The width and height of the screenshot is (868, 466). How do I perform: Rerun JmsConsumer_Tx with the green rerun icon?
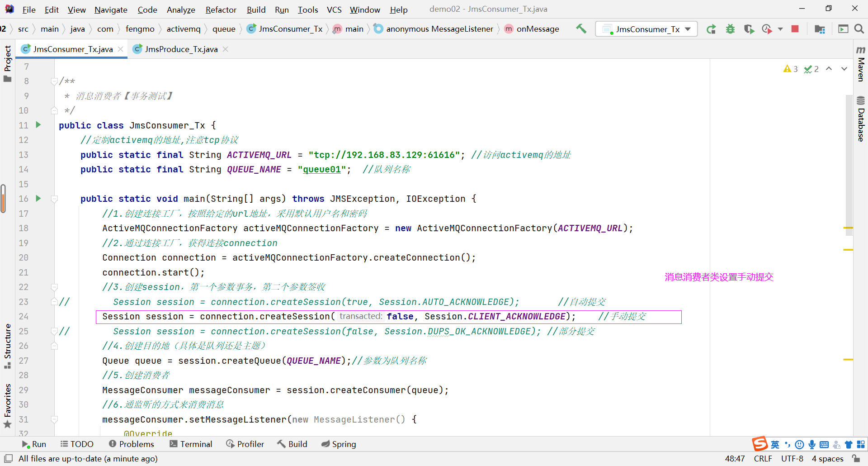(711, 29)
